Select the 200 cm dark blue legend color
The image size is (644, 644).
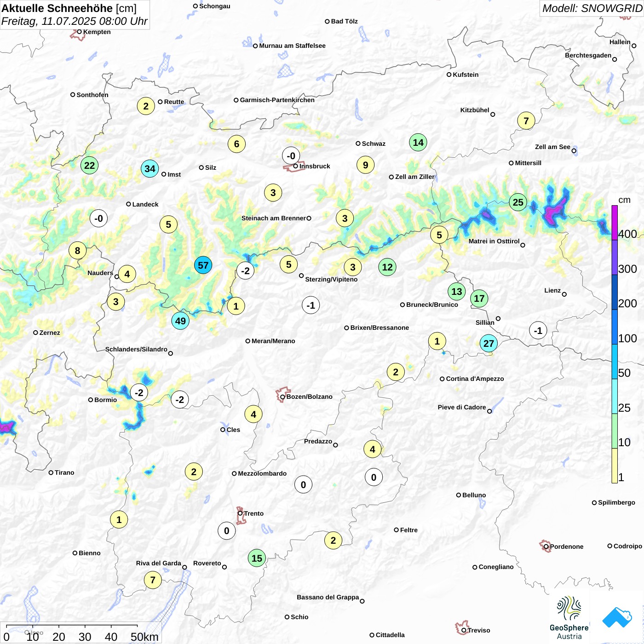point(615,292)
